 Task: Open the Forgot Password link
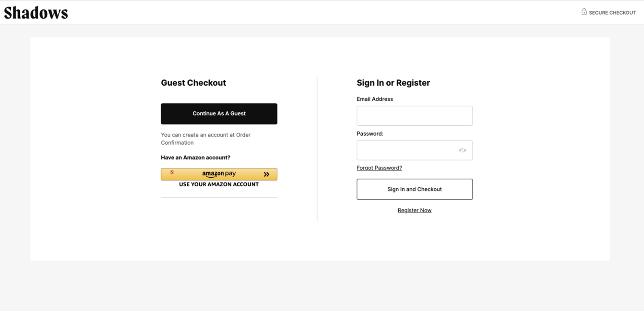coord(379,168)
